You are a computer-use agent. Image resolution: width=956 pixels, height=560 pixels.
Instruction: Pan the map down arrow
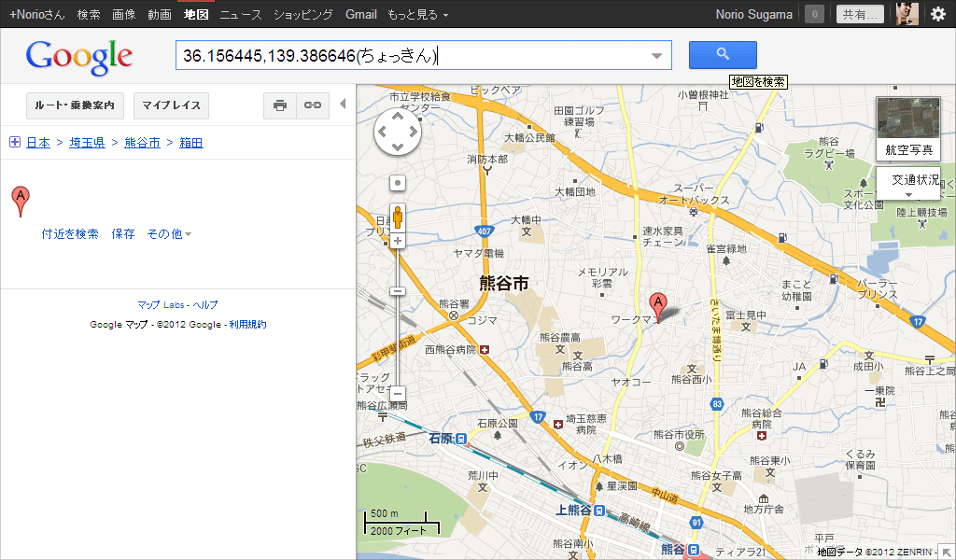398,147
